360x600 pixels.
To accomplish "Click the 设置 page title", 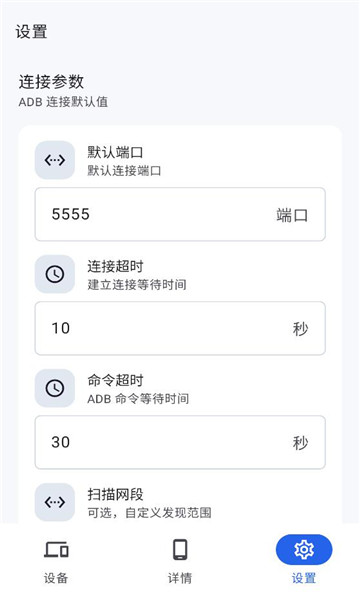I will click(31, 32).
